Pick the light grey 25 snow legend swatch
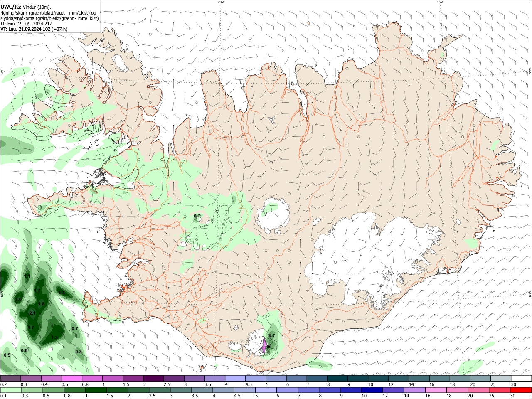532x399 pixels. click(x=501, y=378)
